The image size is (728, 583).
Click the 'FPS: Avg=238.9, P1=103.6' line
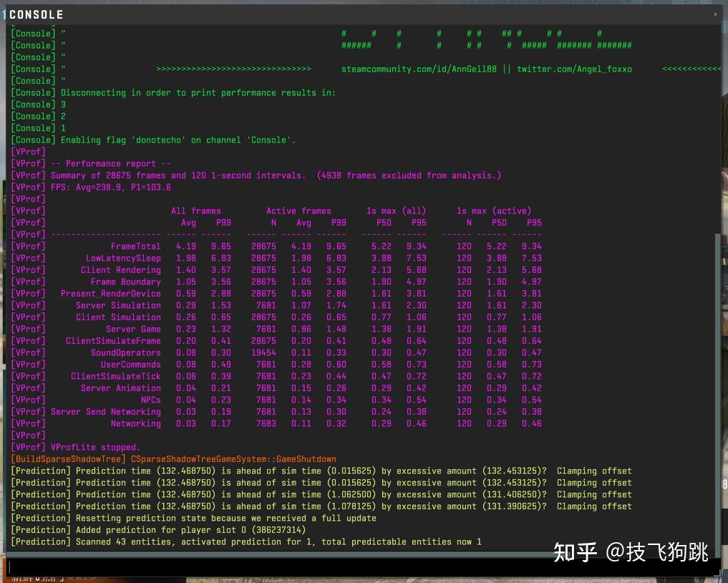tap(91, 187)
